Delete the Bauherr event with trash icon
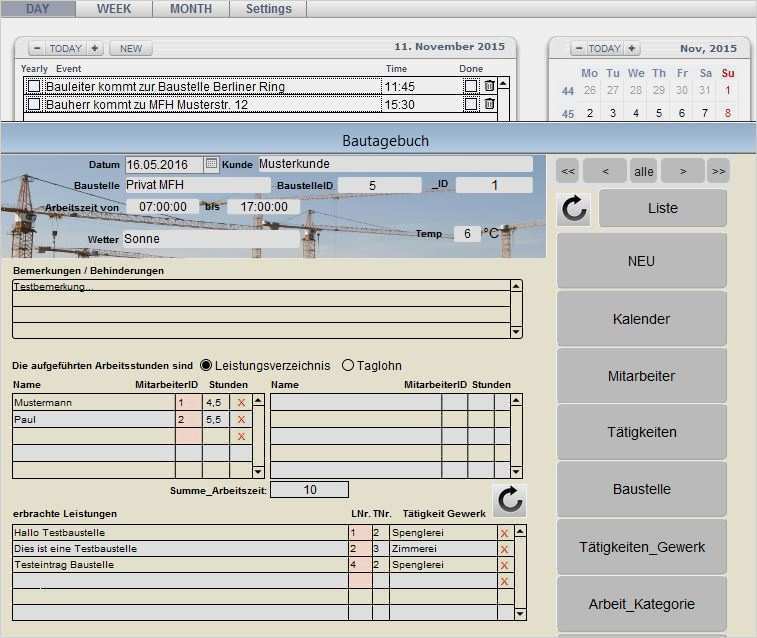The image size is (757, 638). pos(489,104)
